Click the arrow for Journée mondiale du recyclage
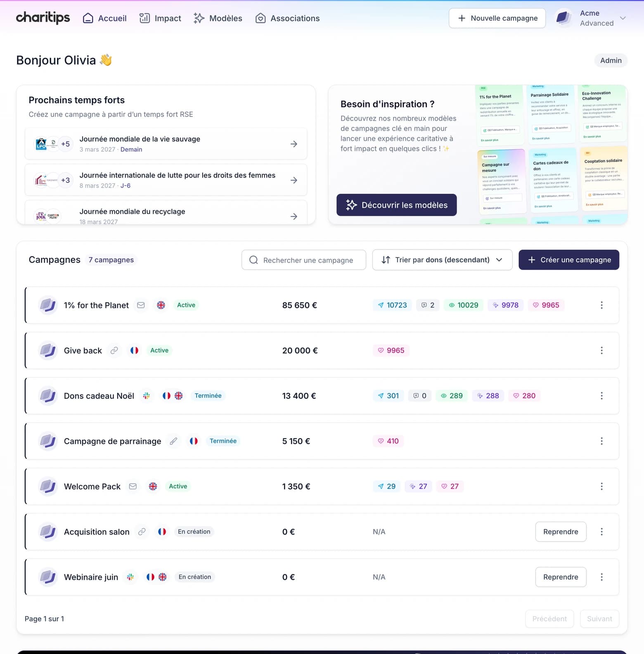The width and height of the screenshot is (644, 654). 294,216
